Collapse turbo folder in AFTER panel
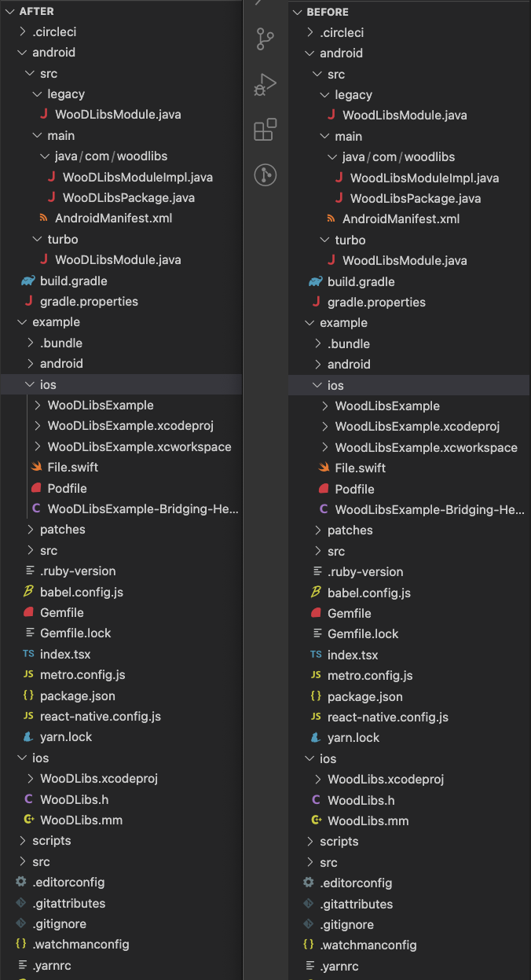Viewport: 531px width, 980px height. pos(38,239)
